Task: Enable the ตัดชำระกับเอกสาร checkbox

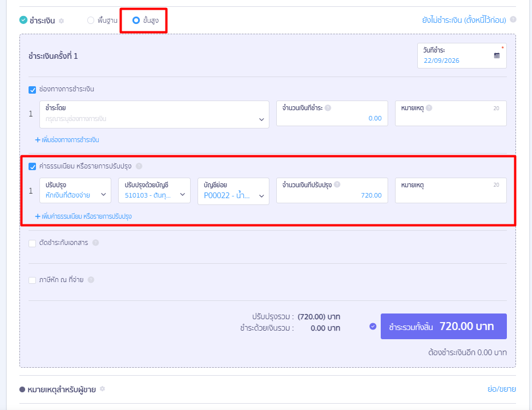Action: [x=32, y=243]
